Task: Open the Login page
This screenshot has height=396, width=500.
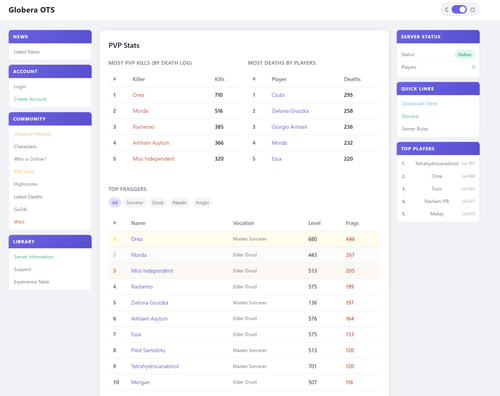Action: point(20,87)
